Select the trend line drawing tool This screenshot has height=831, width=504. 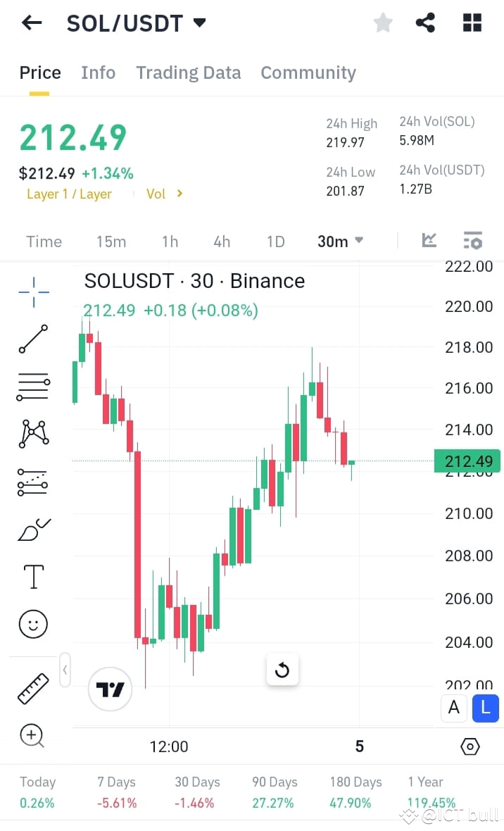point(32,339)
